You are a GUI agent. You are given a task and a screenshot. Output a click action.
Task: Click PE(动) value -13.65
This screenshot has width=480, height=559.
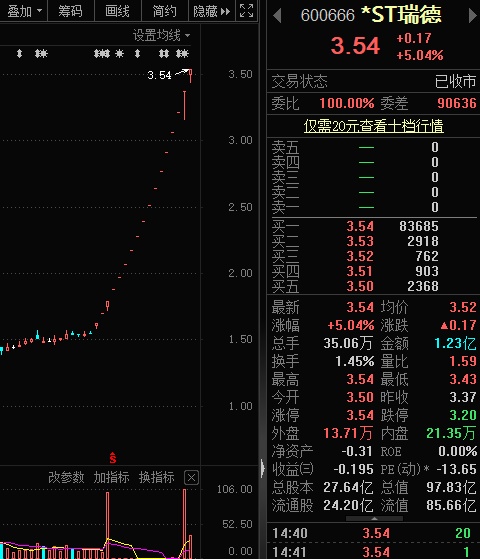pyautogui.click(x=457, y=469)
